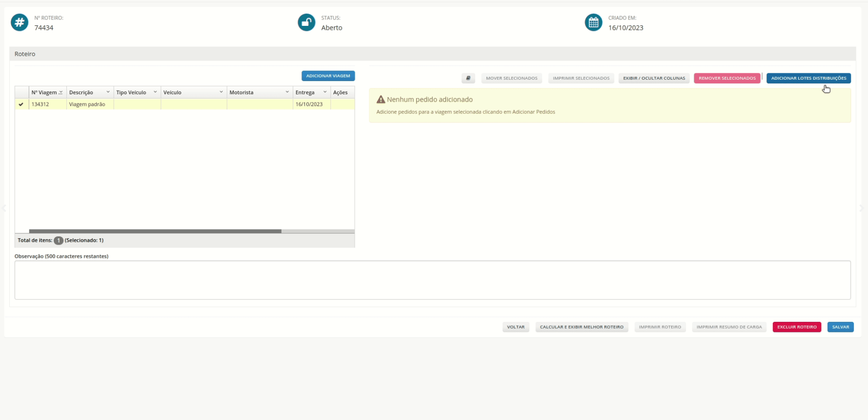Click Mover Selecionados button
The image size is (868, 420).
511,78
